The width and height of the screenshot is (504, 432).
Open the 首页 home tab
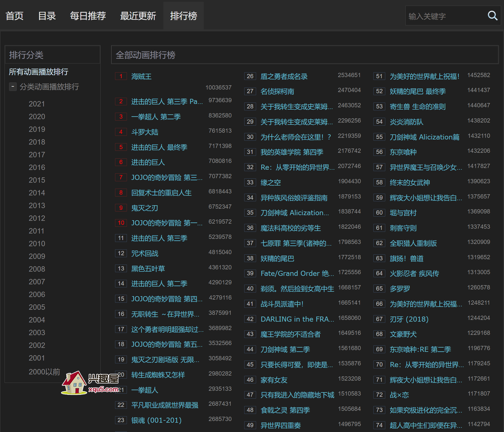coord(14,16)
